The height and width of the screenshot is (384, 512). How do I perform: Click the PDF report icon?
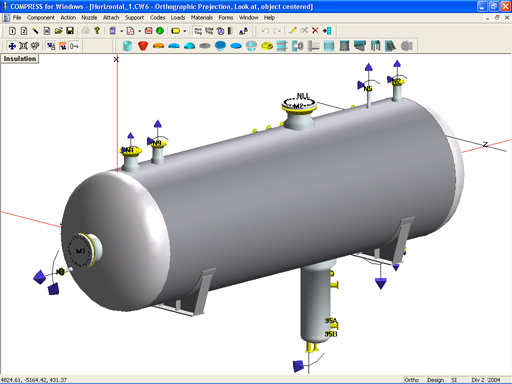pos(131,31)
